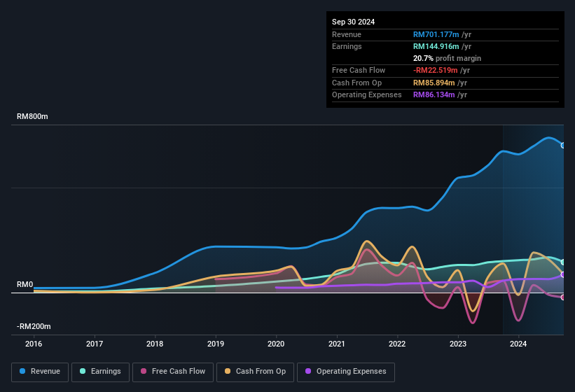Click the Free Cash Flow label in tooltip

coord(359,70)
